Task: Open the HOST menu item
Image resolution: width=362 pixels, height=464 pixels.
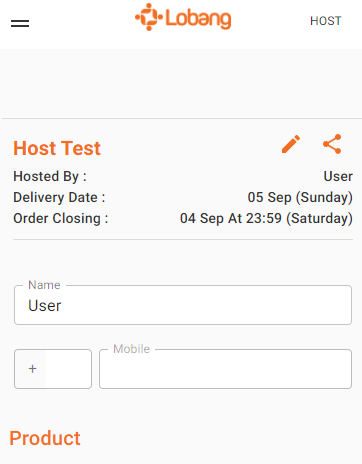Action: click(326, 21)
